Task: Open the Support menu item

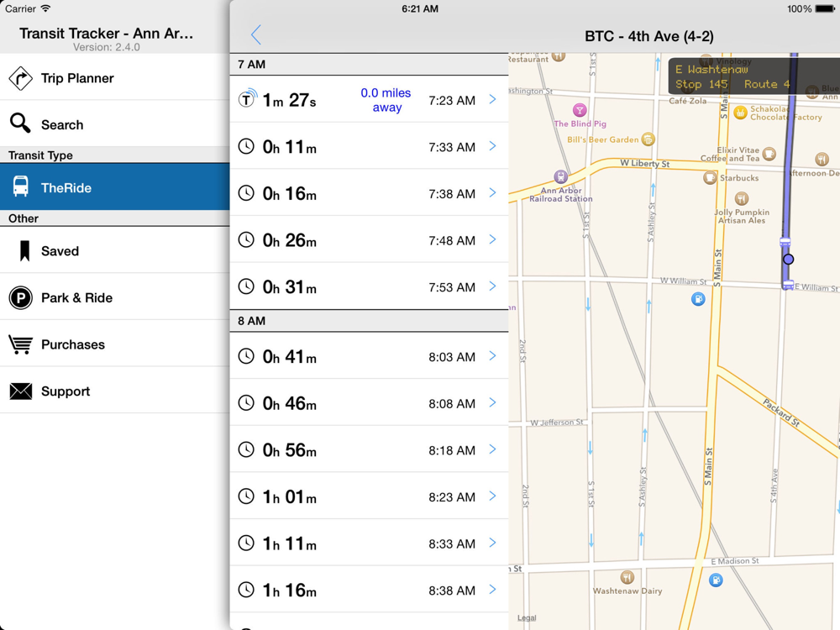Action: 114,391
